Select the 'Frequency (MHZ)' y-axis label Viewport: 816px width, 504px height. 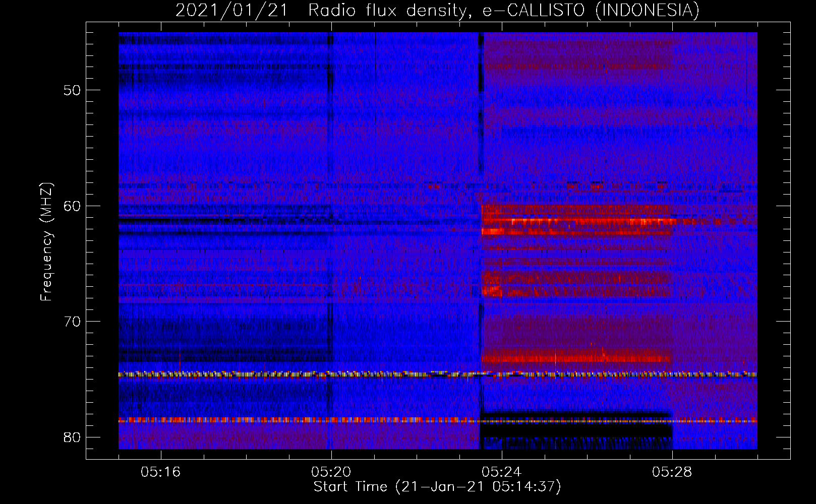click(46, 242)
